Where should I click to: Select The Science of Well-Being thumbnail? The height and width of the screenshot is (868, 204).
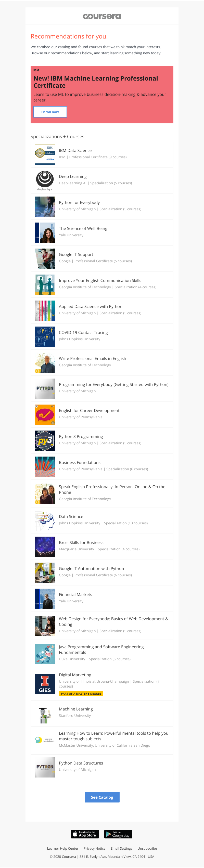click(45, 233)
